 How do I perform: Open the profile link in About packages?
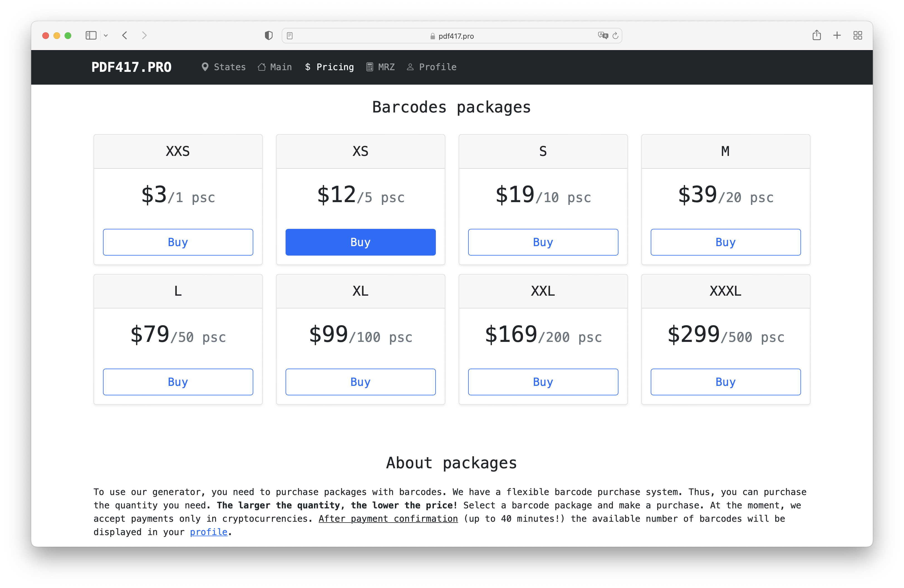click(x=208, y=532)
